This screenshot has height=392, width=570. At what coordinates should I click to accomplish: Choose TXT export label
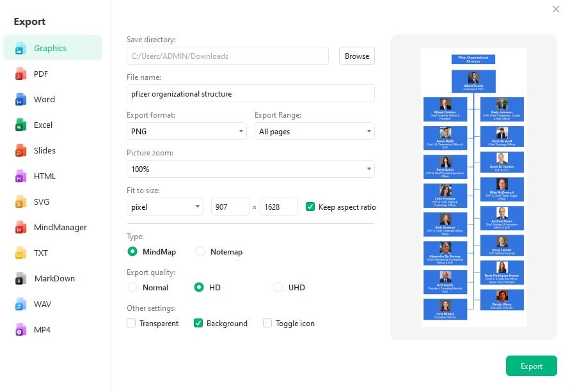click(41, 253)
